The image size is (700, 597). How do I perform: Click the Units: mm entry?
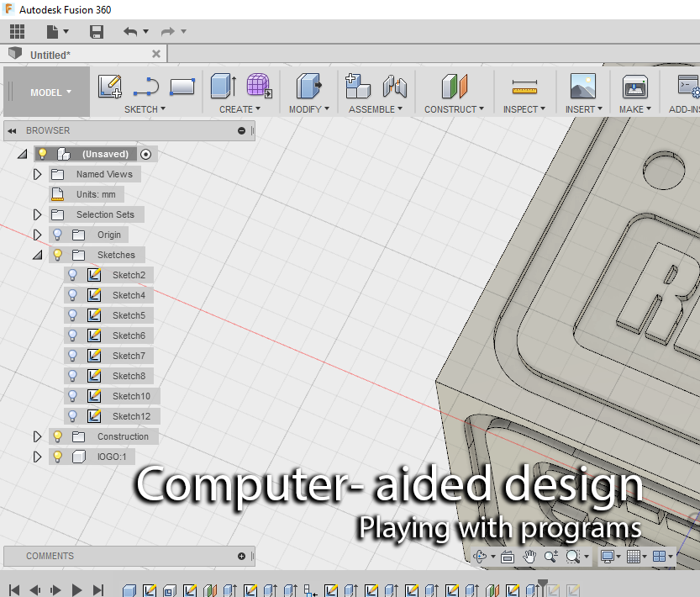tap(96, 194)
